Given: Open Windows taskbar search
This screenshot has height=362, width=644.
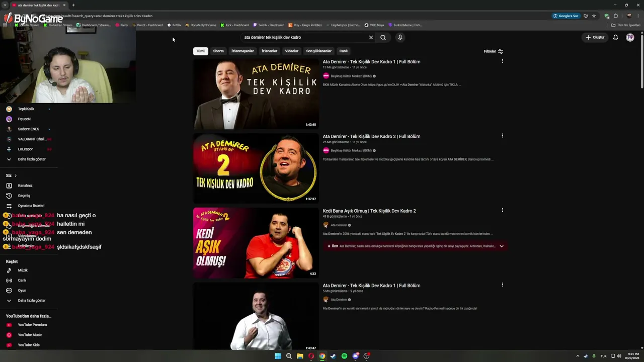Looking at the screenshot, I should point(289,356).
